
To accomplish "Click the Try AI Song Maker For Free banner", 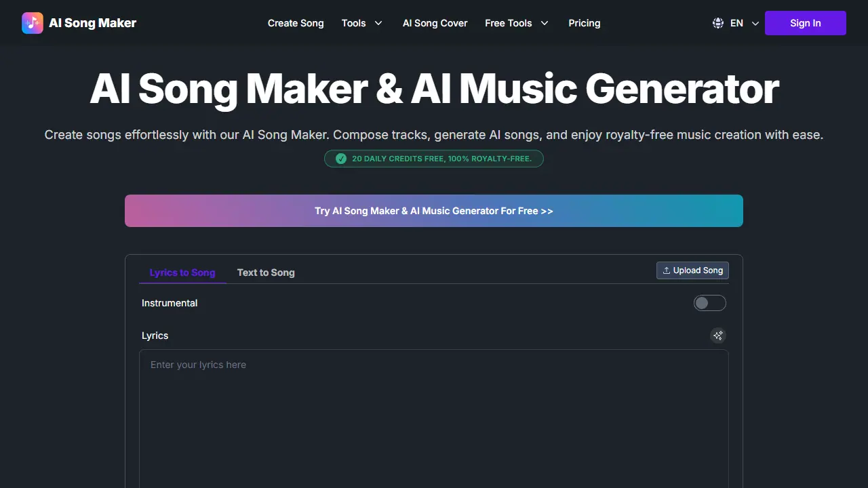I will tap(434, 211).
